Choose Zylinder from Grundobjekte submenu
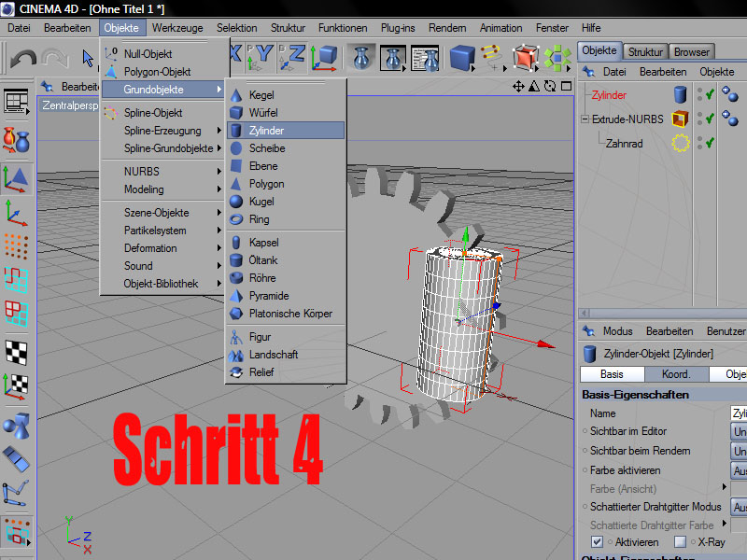The width and height of the screenshot is (747, 560). (286, 131)
